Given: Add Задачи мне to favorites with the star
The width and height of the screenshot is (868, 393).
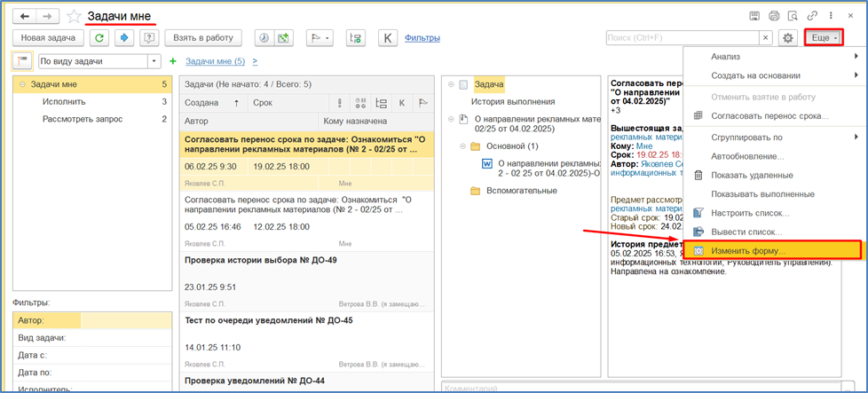Looking at the screenshot, I should (74, 17).
